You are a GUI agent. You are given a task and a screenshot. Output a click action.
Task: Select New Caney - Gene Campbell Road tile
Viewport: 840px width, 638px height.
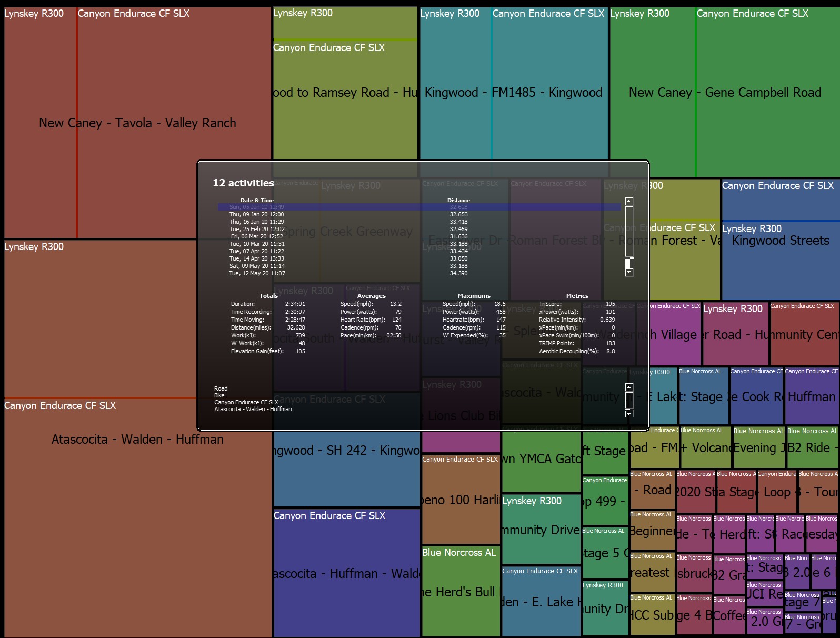(725, 92)
